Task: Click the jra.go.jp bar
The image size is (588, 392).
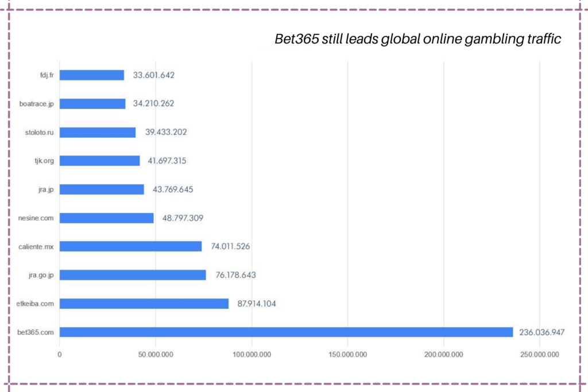Action: [x=132, y=275]
